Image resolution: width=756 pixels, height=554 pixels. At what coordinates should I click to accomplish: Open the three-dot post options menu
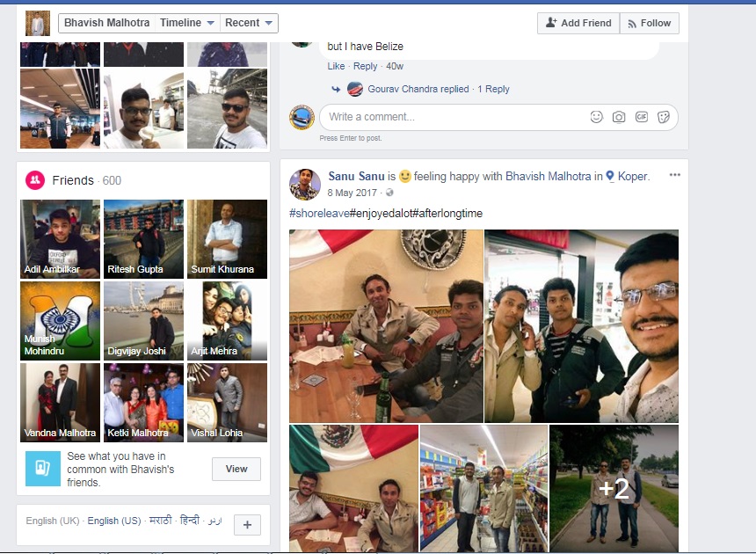coord(674,175)
